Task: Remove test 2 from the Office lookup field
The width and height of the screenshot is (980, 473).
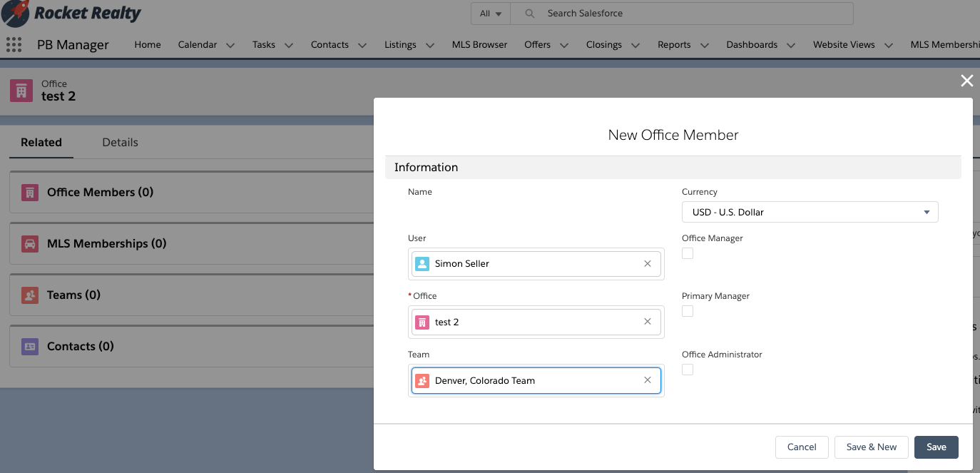Action: 647,322
